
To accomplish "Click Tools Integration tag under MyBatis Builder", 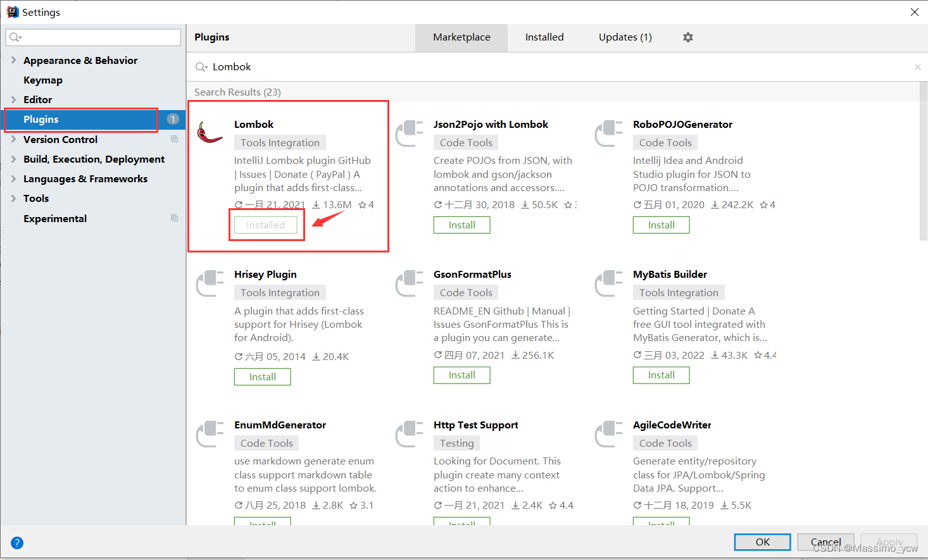I will point(679,293).
